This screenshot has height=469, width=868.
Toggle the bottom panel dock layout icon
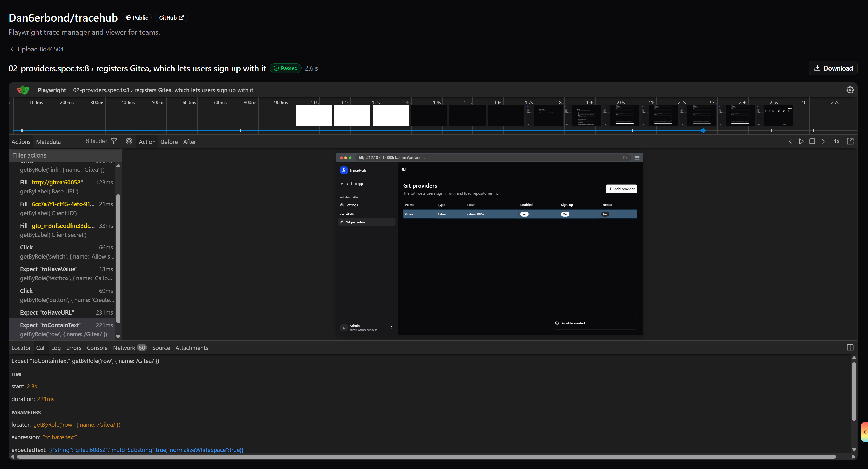[x=850, y=347]
